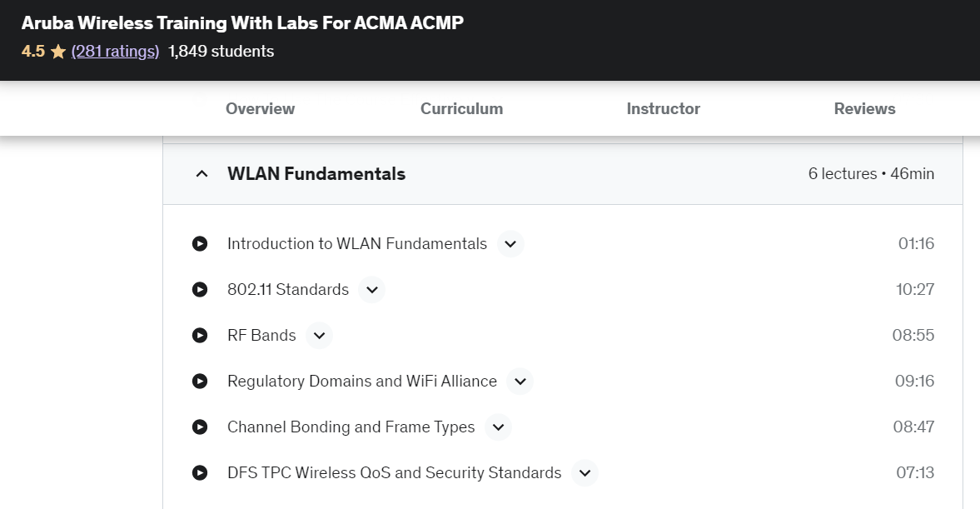Expand Channel Bonding and Frame Types description
This screenshot has height=509, width=980.
(498, 427)
